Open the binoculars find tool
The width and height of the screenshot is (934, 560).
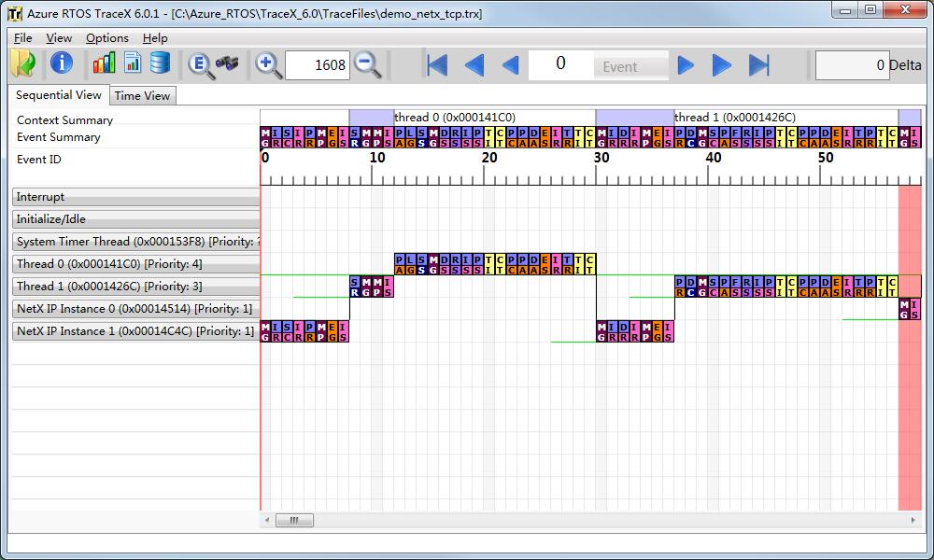coord(227,63)
